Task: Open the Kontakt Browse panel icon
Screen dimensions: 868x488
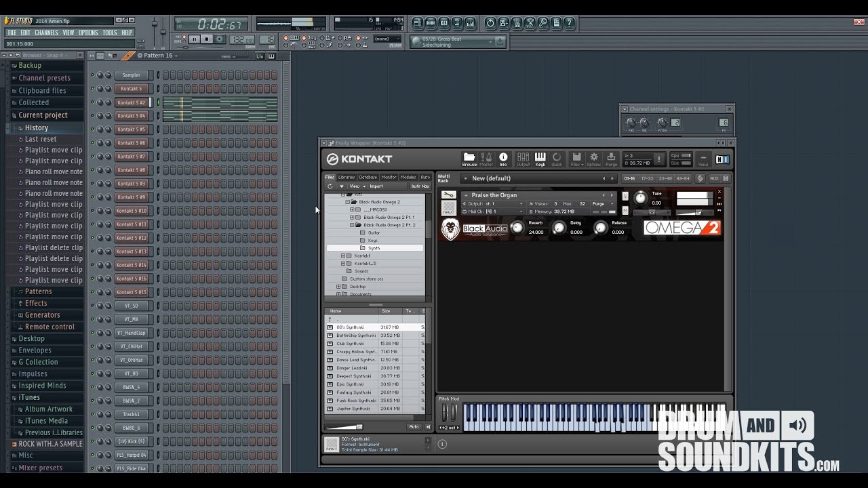Action: 469,159
